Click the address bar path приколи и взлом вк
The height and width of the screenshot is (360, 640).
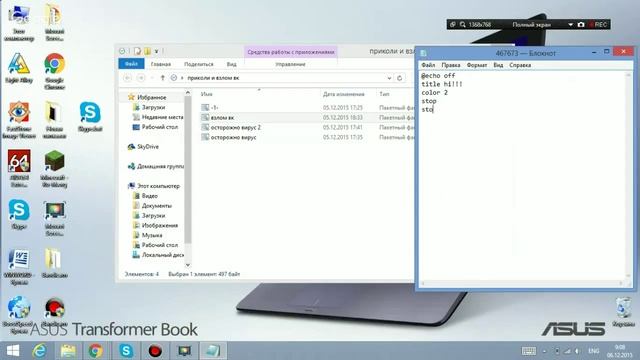click(213, 78)
